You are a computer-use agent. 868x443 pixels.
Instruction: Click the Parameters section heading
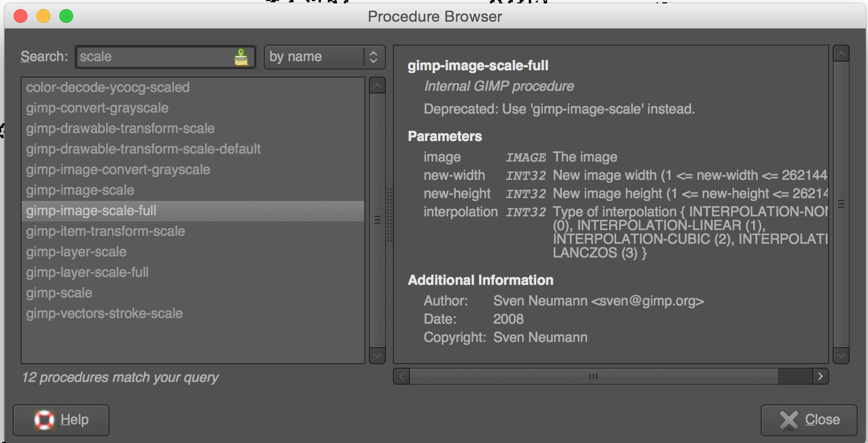tap(445, 136)
